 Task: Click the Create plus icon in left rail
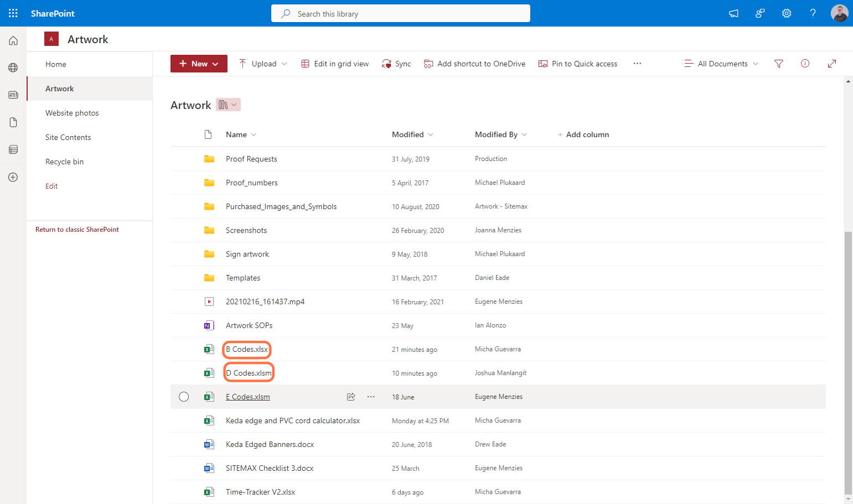[13, 177]
